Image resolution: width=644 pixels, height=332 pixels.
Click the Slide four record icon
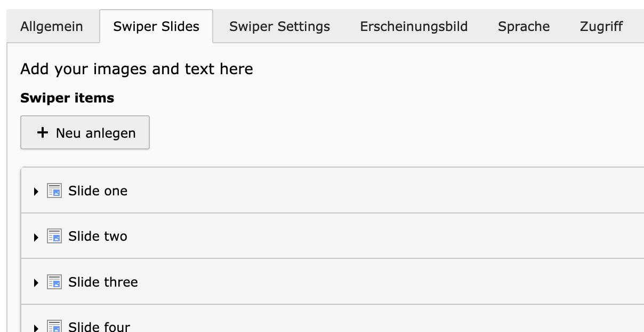pyautogui.click(x=54, y=326)
